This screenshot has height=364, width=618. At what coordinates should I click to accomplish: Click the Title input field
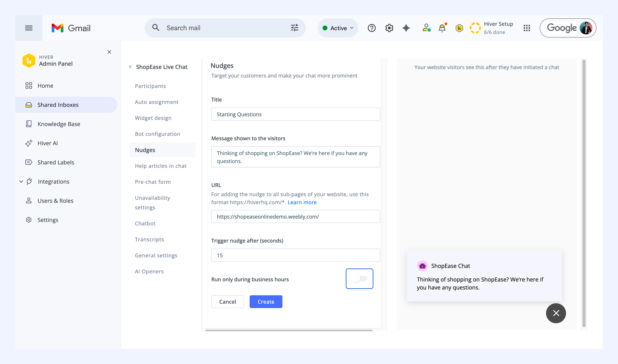[x=295, y=114]
